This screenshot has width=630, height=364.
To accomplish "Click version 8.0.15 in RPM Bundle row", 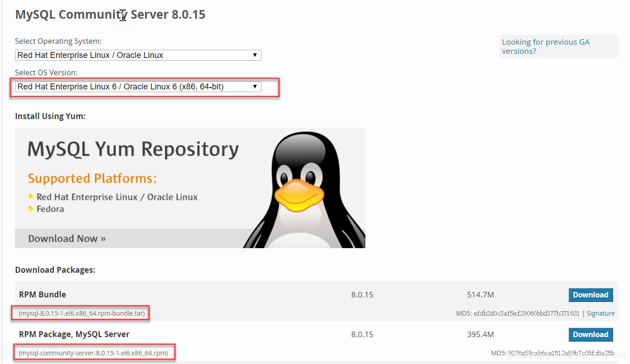I will click(x=362, y=295).
